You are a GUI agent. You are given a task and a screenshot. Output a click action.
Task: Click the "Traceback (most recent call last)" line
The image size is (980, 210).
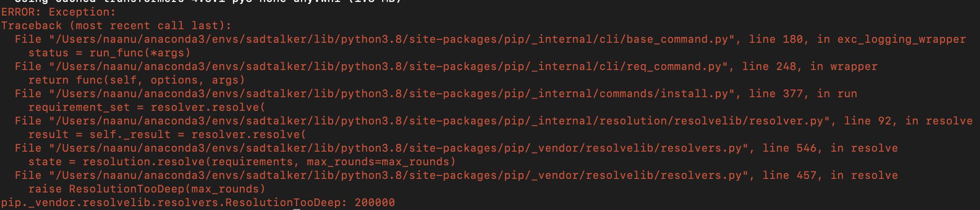[116, 26]
